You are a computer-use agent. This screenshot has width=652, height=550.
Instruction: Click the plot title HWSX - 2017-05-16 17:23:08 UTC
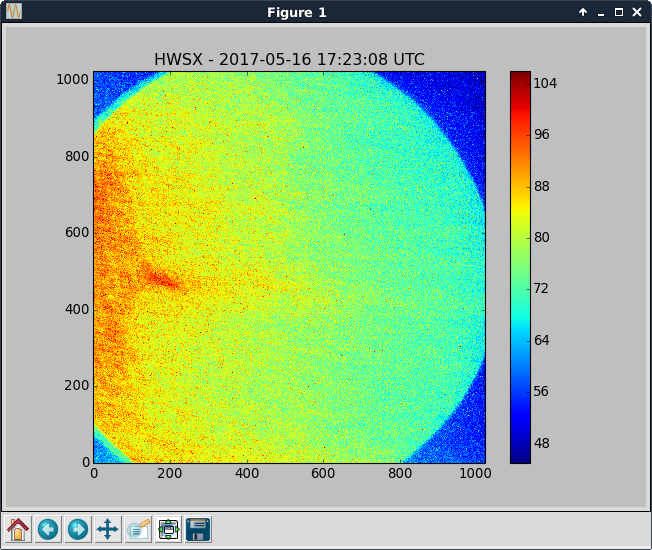coord(289,59)
